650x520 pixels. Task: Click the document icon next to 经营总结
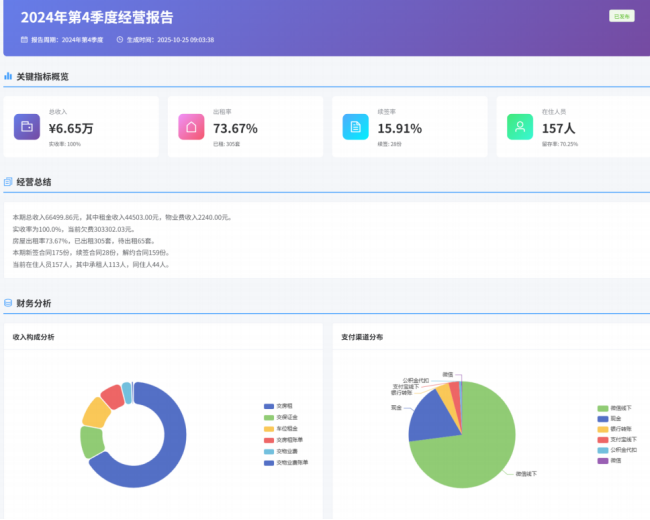point(8,182)
